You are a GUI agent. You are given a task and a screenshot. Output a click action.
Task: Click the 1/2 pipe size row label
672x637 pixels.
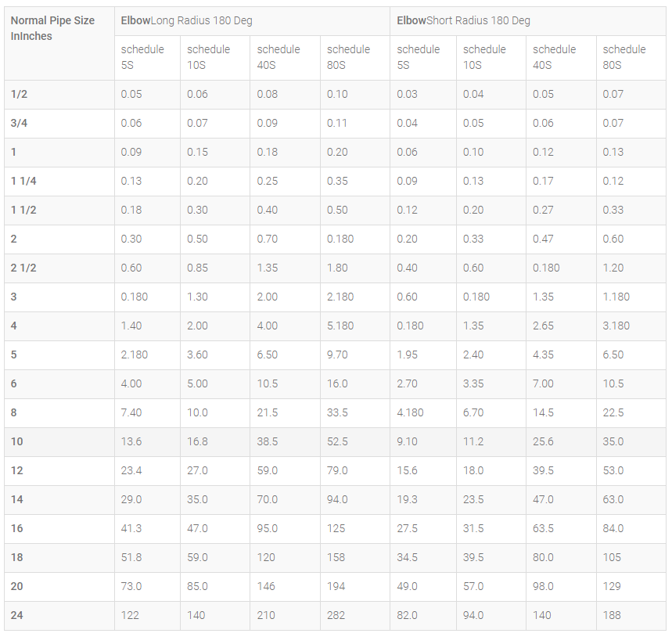[19, 95]
